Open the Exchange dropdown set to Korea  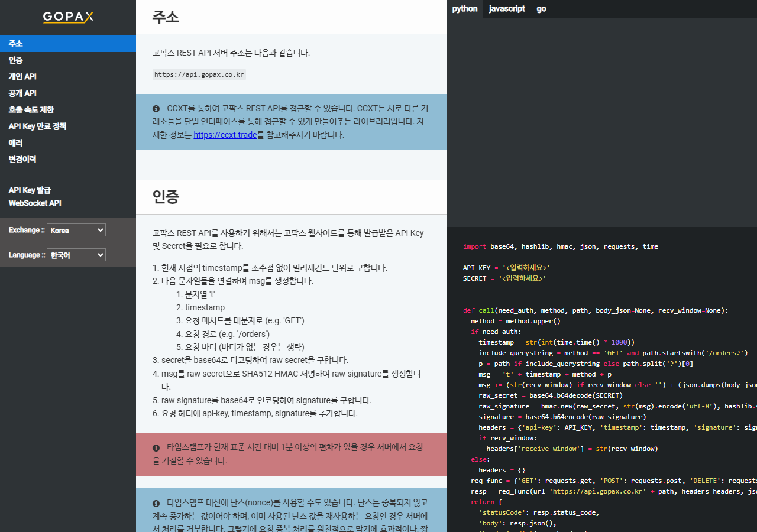[76, 230]
